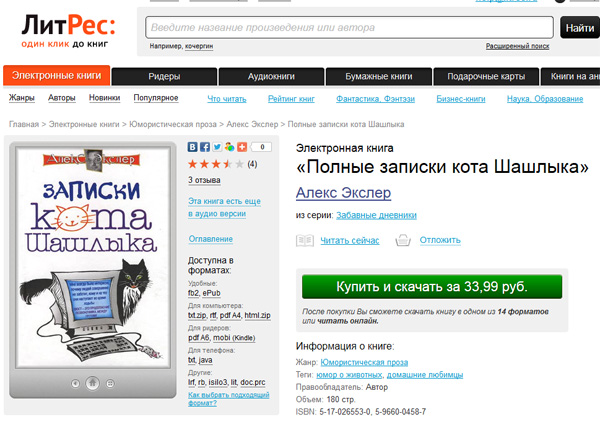
Task: Click Купить и скачать за 33,99 руб.
Action: [x=432, y=287]
